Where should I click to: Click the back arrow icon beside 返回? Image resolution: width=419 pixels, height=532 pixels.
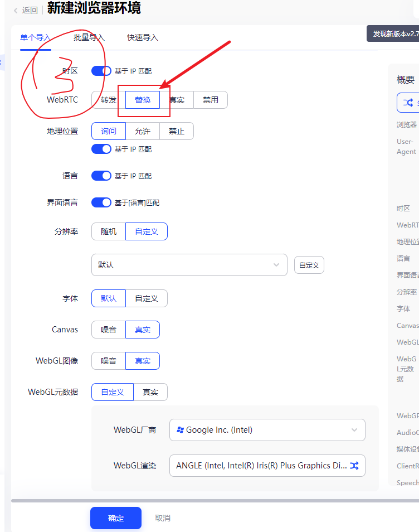[x=16, y=10]
